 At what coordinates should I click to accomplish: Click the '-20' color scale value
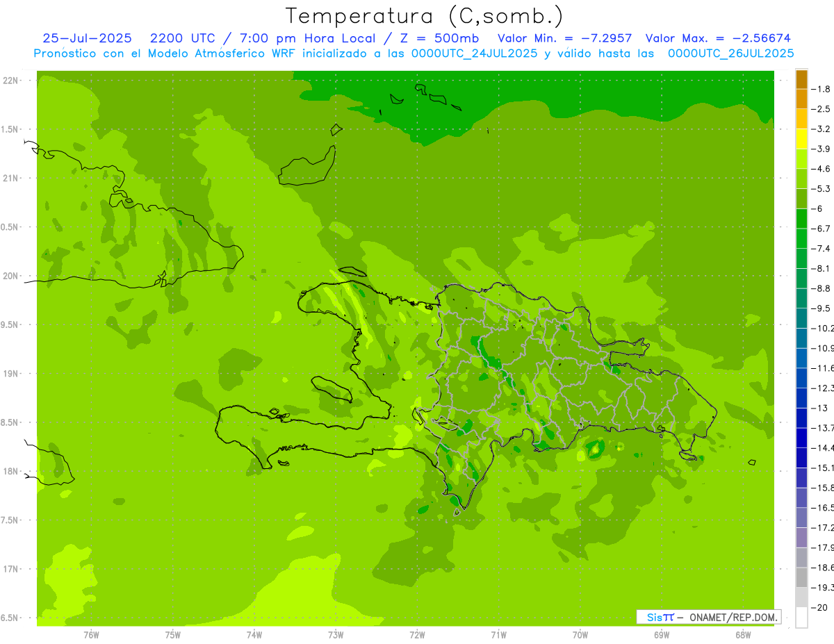819,607
